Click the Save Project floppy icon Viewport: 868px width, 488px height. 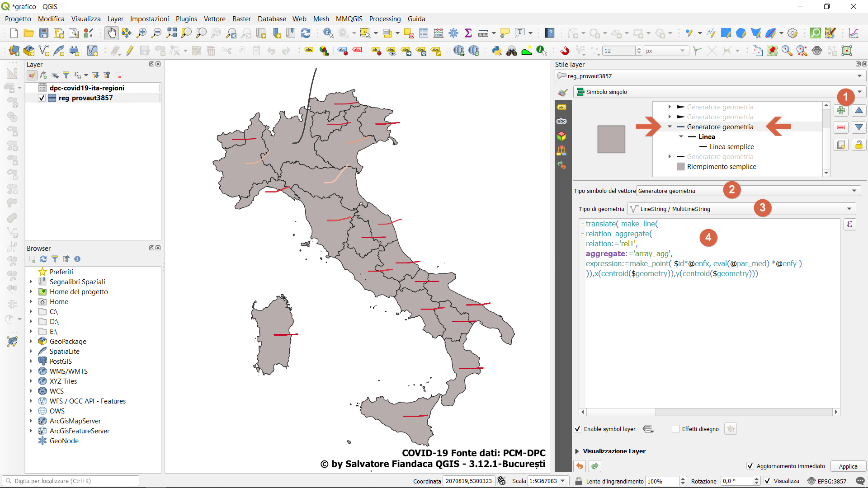coord(44,33)
